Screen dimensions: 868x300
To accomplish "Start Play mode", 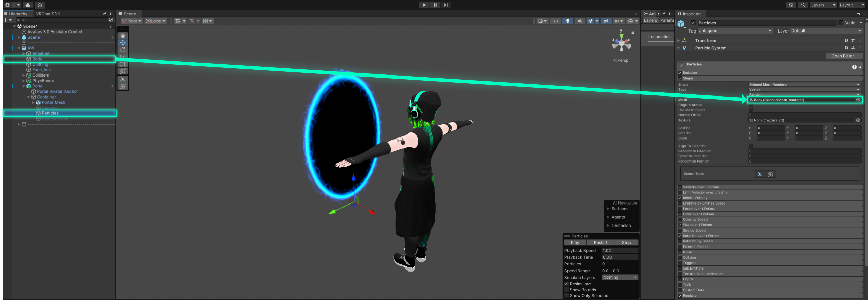I will click(424, 5).
